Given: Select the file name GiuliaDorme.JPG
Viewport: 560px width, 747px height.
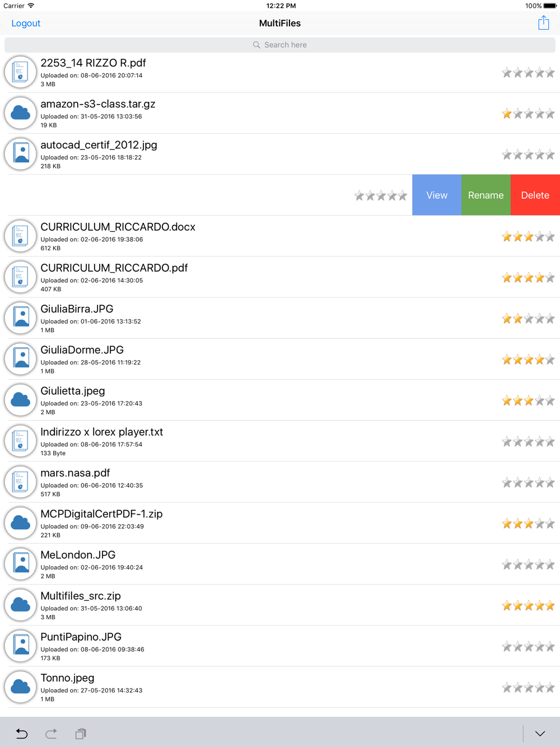Looking at the screenshot, I should click(82, 350).
